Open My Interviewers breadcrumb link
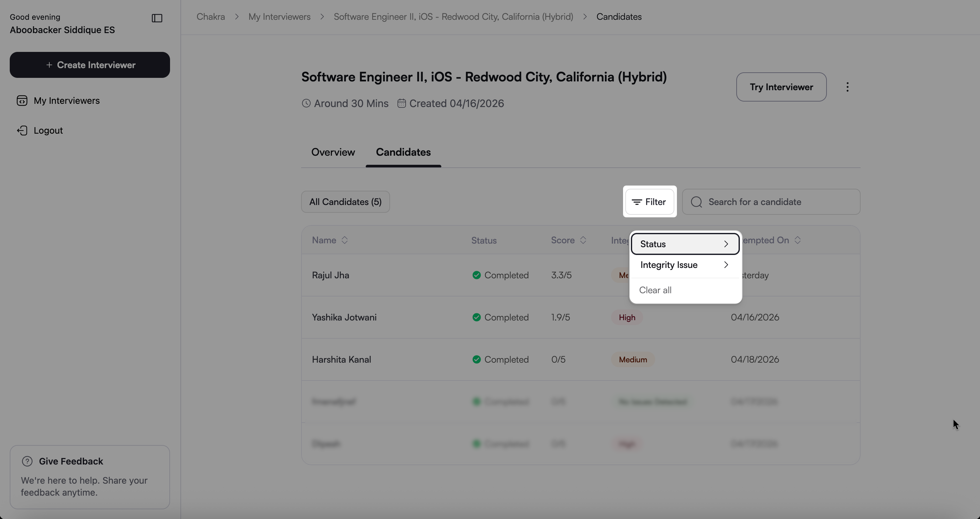The image size is (980, 519). (x=279, y=17)
